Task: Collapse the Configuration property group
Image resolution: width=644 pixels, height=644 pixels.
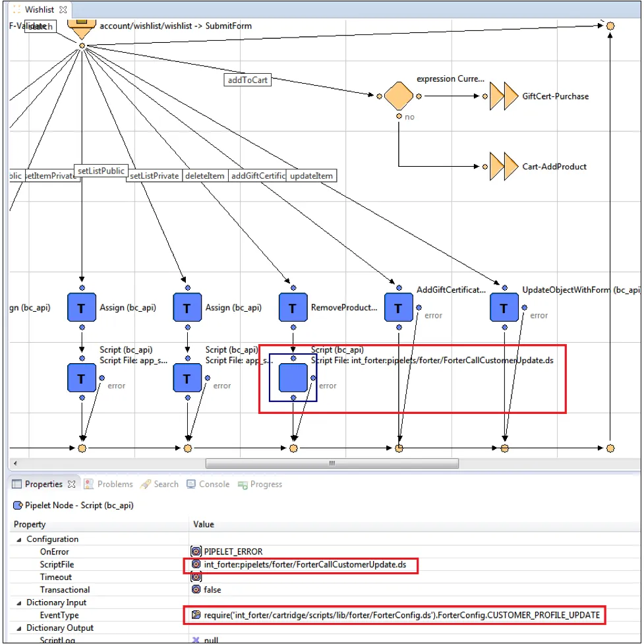Action: pyautogui.click(x=19, y=539)
